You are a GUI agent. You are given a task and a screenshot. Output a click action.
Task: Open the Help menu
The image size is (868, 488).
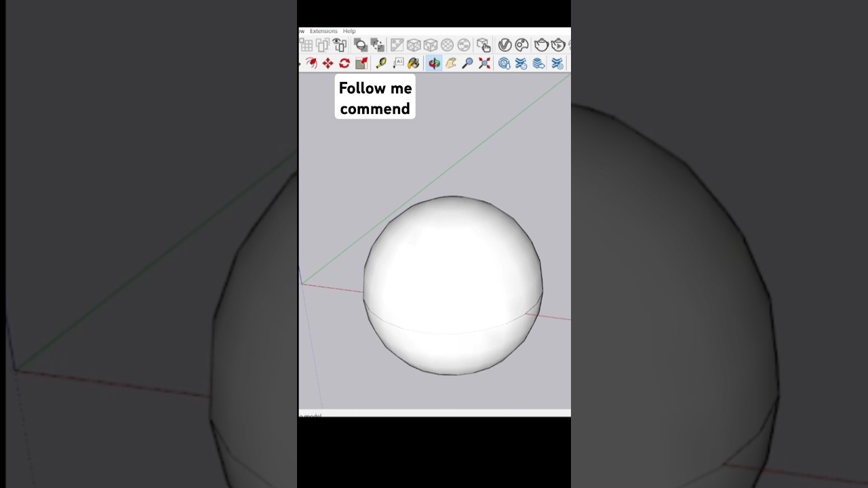coord(349,31)
